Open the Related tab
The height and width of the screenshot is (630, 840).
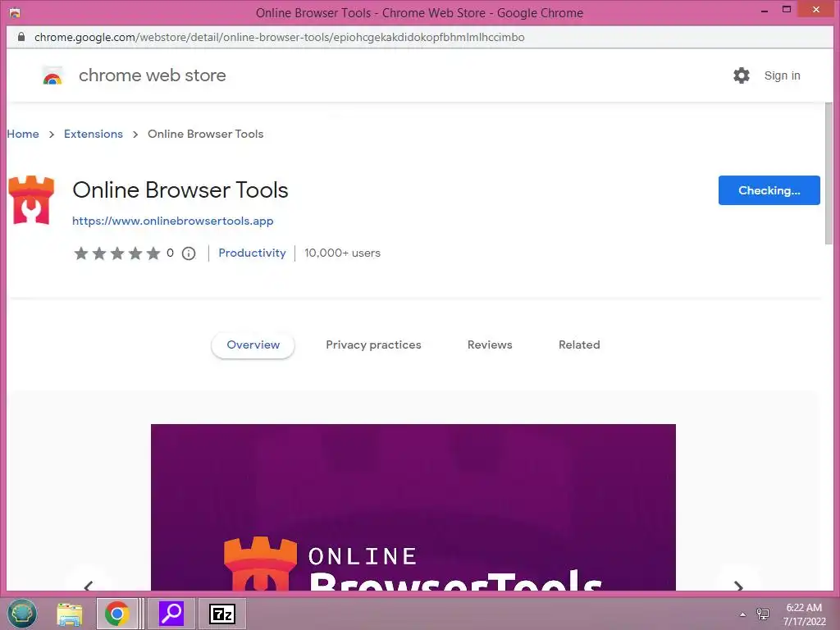point(579,345)
